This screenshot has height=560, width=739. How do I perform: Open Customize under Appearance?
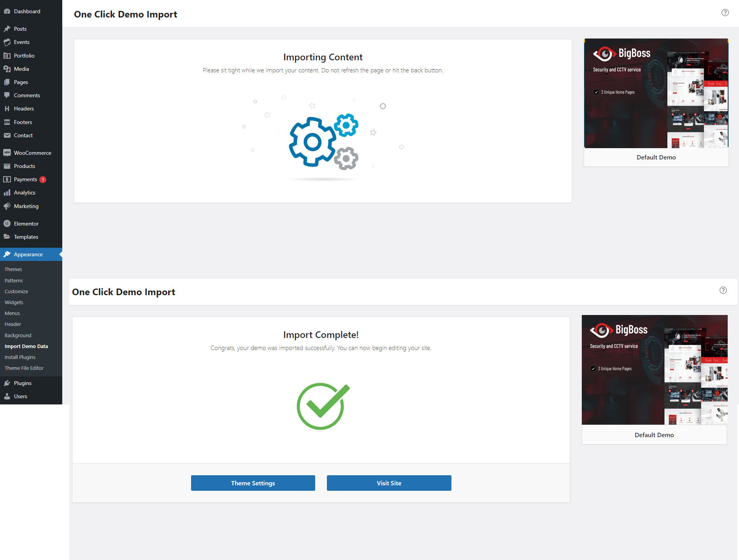pos(16,291)
